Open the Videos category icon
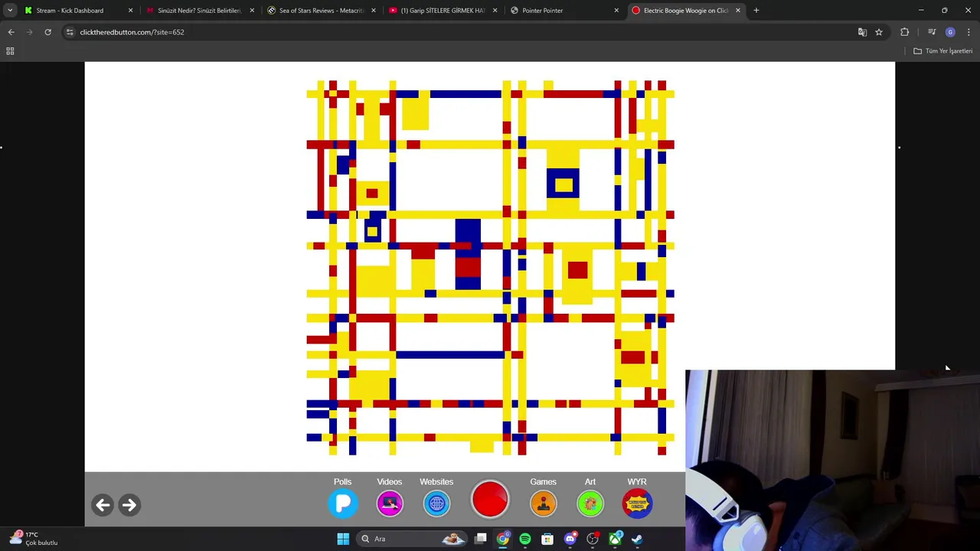The image size is (980, 551). pyautogui.click(x=390, y=503)
